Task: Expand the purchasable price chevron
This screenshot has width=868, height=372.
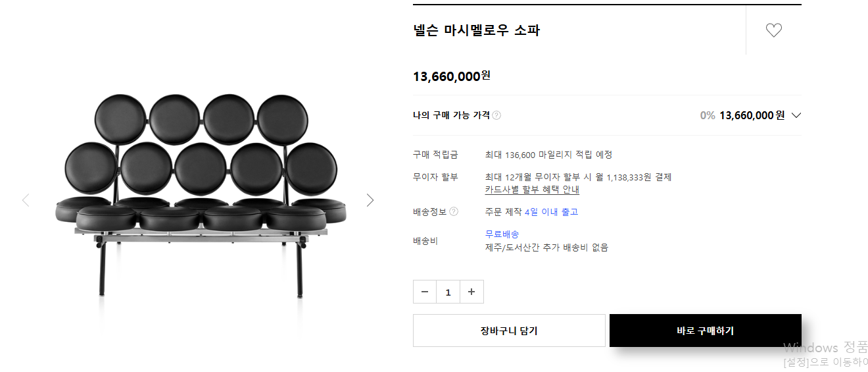Action: click(x=796, y=115)
